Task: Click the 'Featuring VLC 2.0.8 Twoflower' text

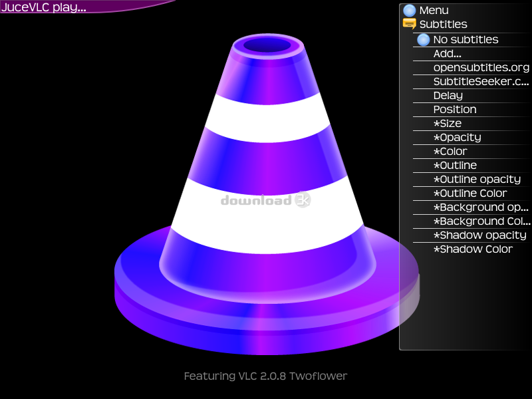Action: [x=265, y=376]
